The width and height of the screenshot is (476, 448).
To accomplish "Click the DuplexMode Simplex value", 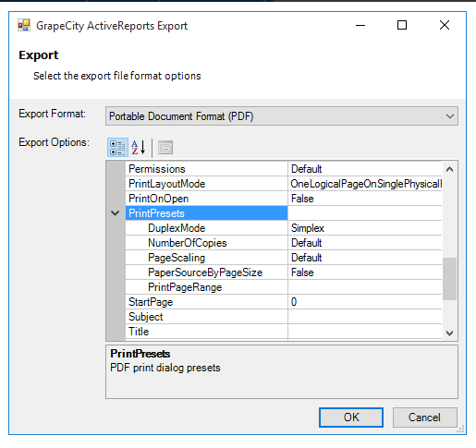I will pos(365,228).
